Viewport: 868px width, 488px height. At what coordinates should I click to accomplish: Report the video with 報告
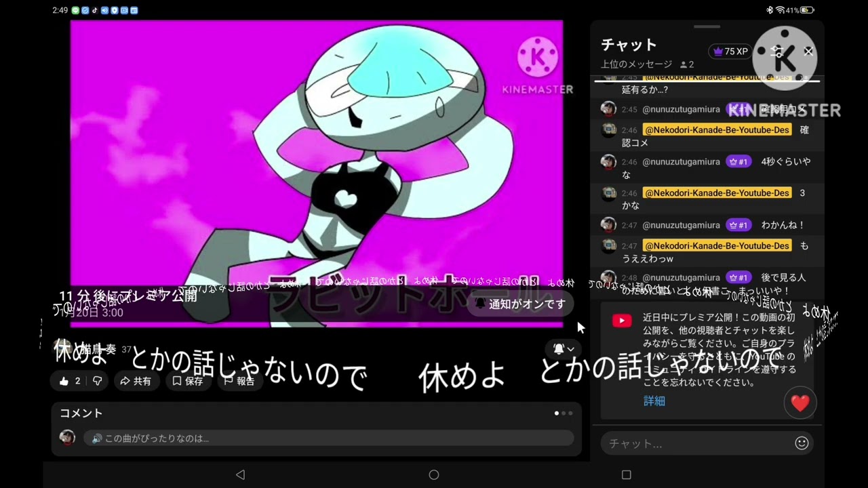tap(239, 381)
